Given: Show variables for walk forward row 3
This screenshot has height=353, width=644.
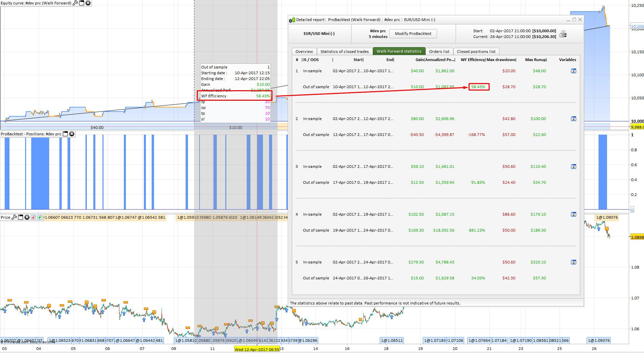Looking at the screenshot, I should tap(573, 166).
